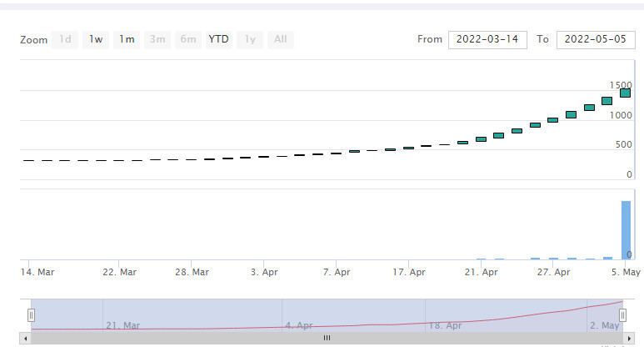This screenshot has height=347, width=644.
Task: Click the To date field 2022-05-05
Action: point(596,40)
